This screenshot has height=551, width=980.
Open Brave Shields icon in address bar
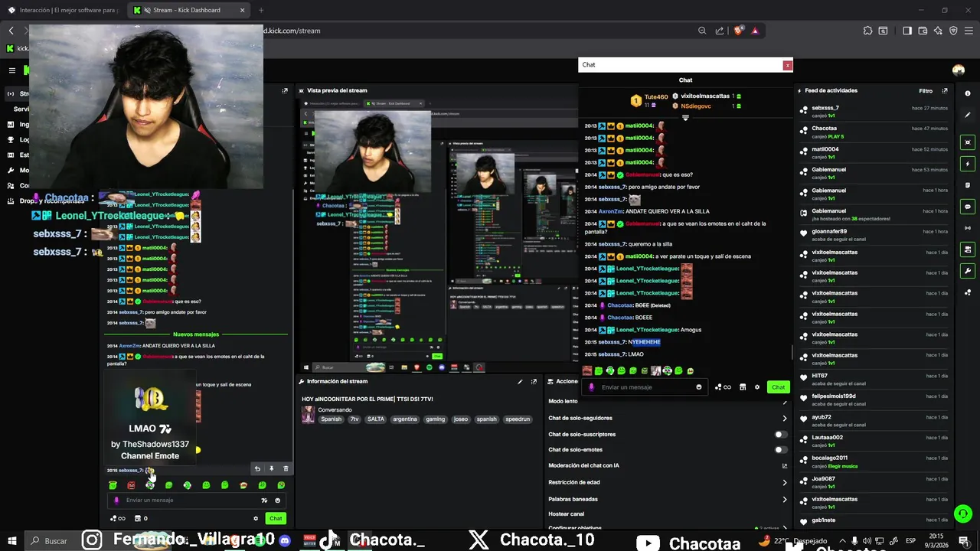pos(738,31)
